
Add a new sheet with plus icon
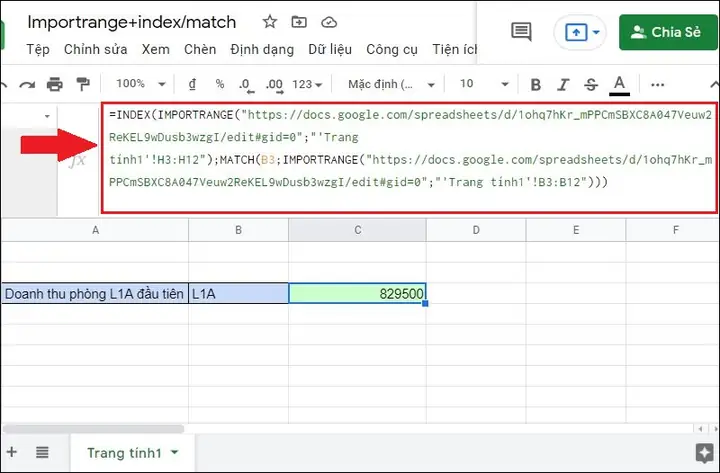point(12,453)
